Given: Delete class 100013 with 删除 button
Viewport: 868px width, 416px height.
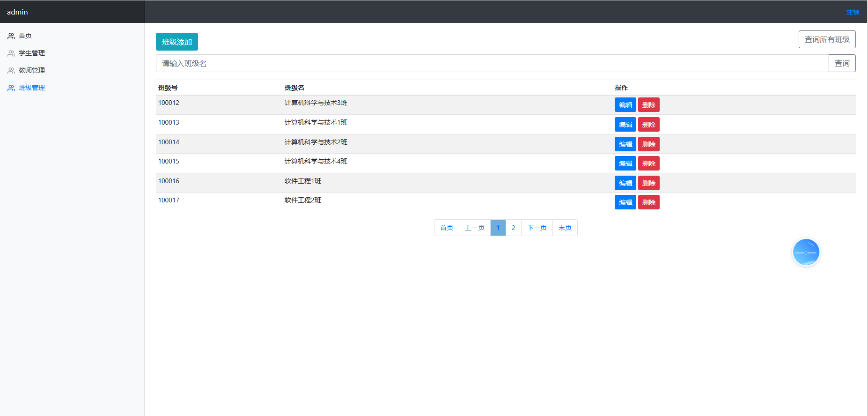Looking at the screenshot, I should pyautogui.click(x=649, y=125).
